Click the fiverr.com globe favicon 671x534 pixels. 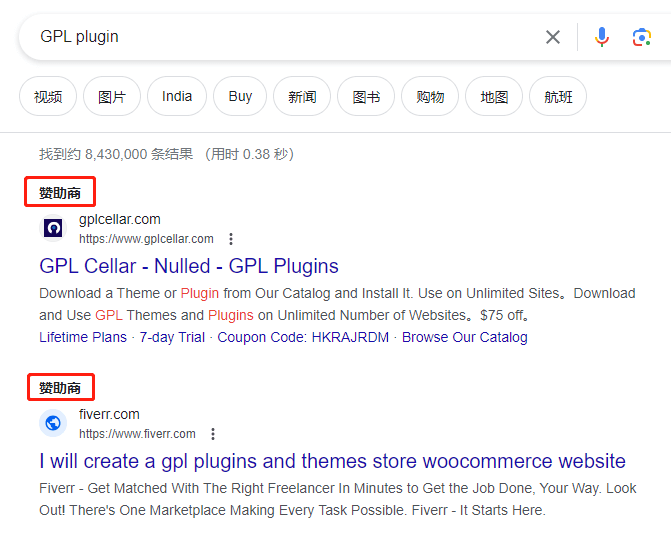(x=53, y=423)
